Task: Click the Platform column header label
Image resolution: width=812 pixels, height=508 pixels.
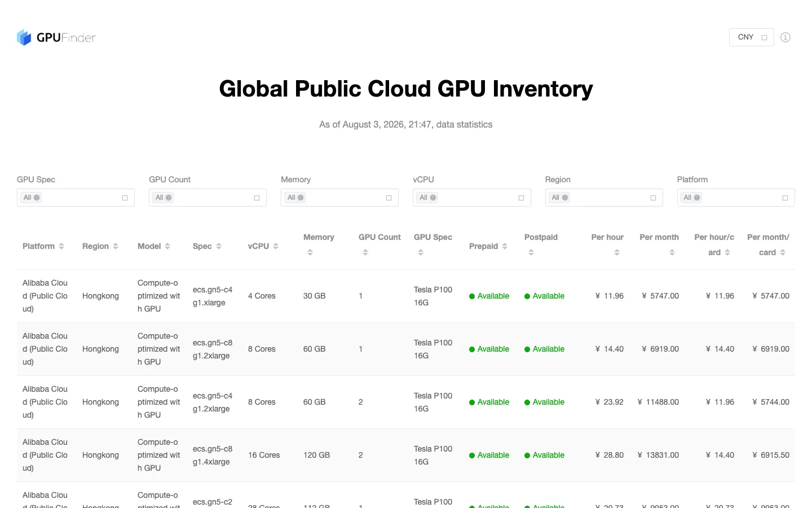Action: [x=38, y=246]
